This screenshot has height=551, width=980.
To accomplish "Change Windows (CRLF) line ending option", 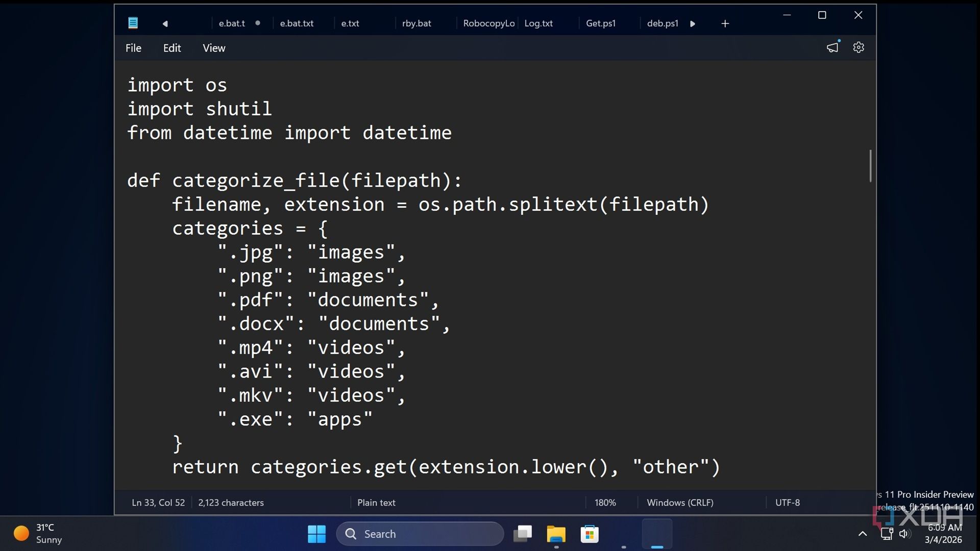I will pyautogui.click(x=680, y=503).
